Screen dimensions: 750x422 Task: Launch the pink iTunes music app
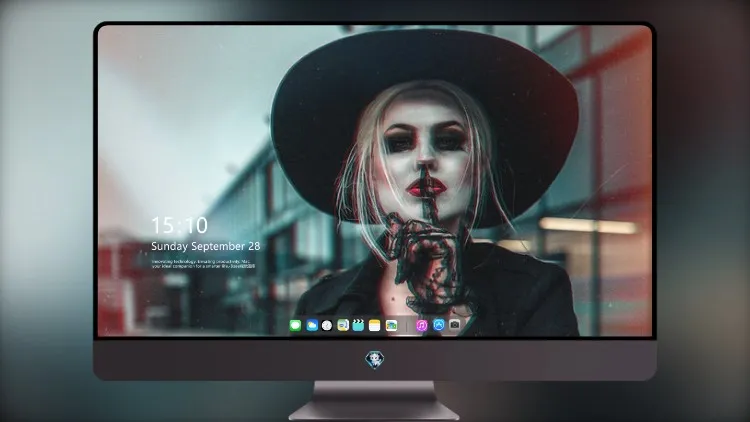pyautogui.click(x=421, y=325)
